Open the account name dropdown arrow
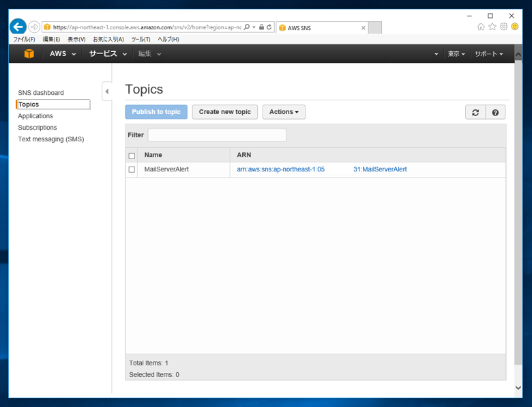Image resolution: width=532 pixels, height=407 pixels. point(436,54)
